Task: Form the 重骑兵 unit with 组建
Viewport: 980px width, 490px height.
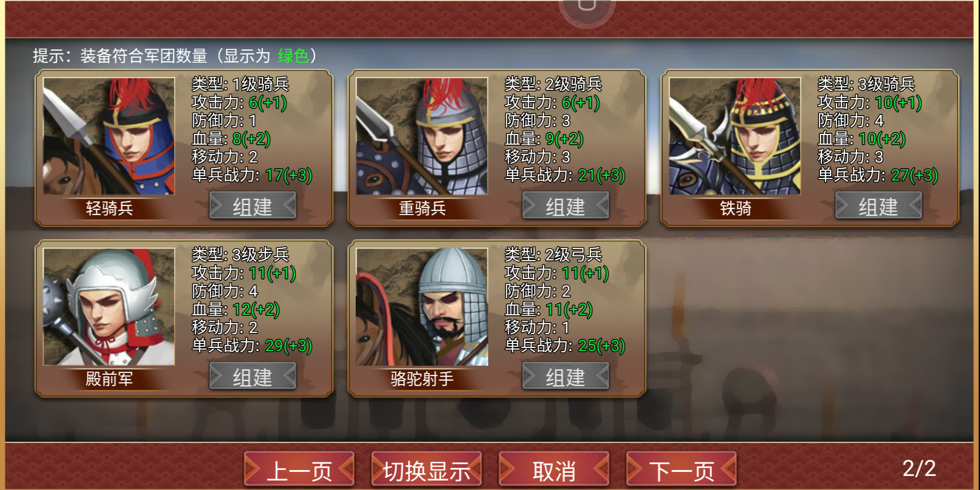Action: coord(565,206)
